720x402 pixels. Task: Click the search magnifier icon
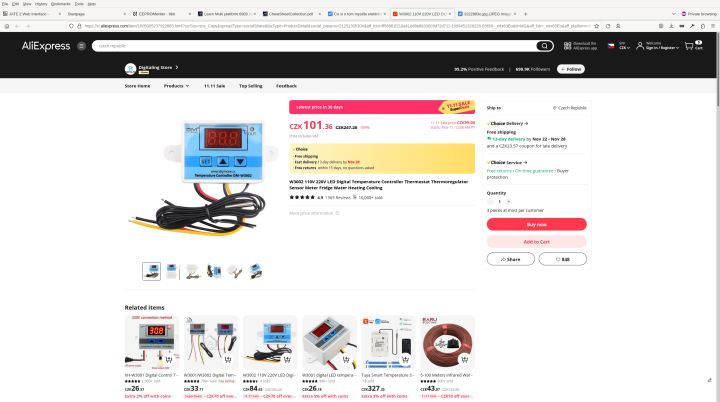(x=544, y=45)
